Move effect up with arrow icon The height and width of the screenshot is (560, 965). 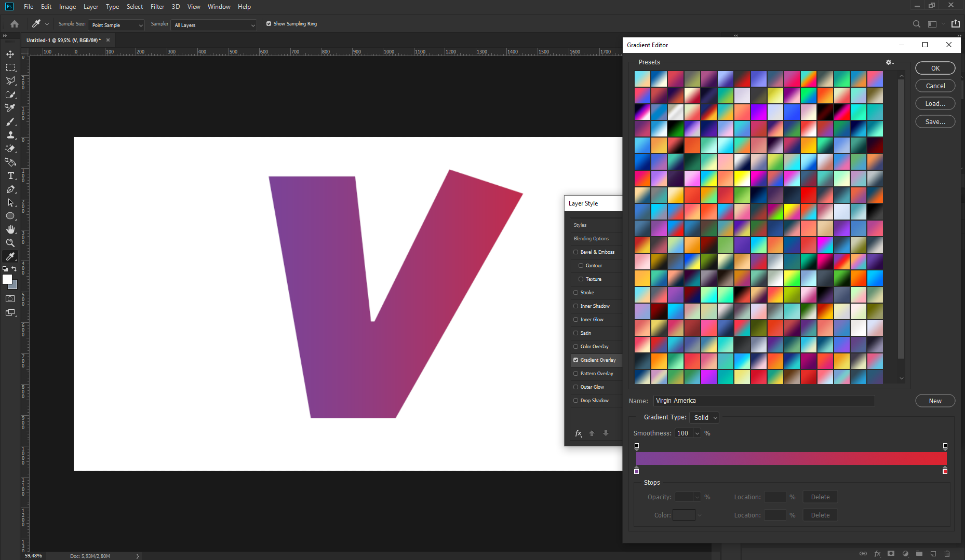coord(592,433)
